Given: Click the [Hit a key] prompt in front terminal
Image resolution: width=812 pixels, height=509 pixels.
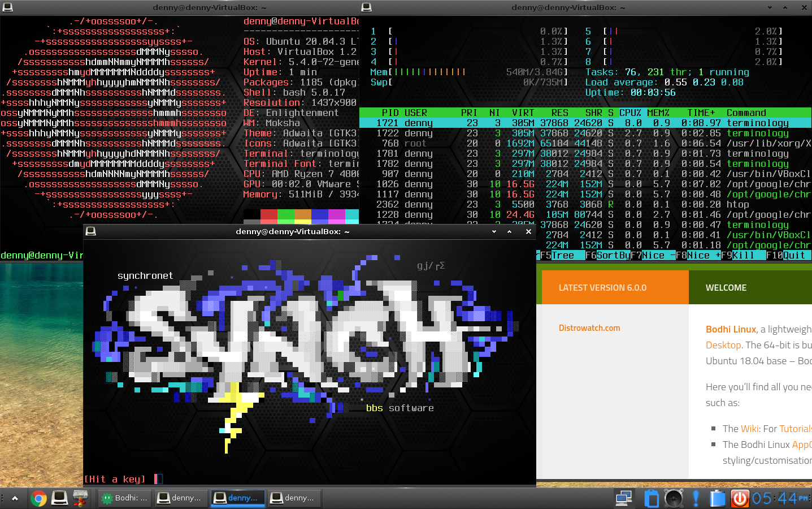Looking at the screenshot, I should (115, 480).
